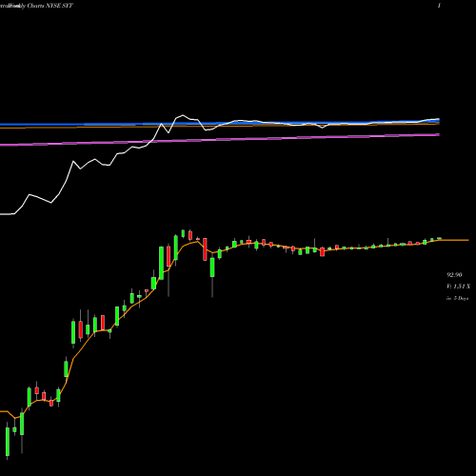The image size is (476, 476).
Task: Click the V: 1.51 X volume label
Action: point(458,287)
